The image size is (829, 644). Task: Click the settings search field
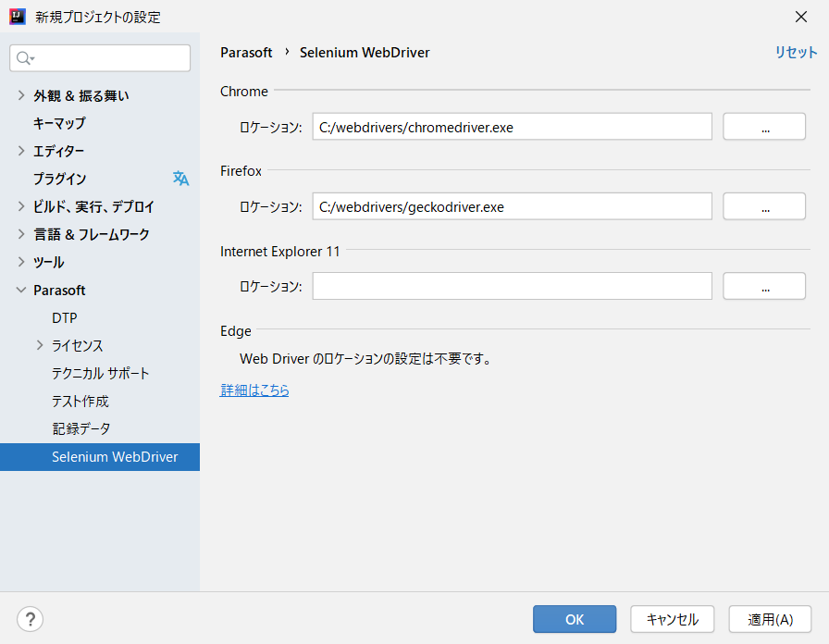(100, 58)
